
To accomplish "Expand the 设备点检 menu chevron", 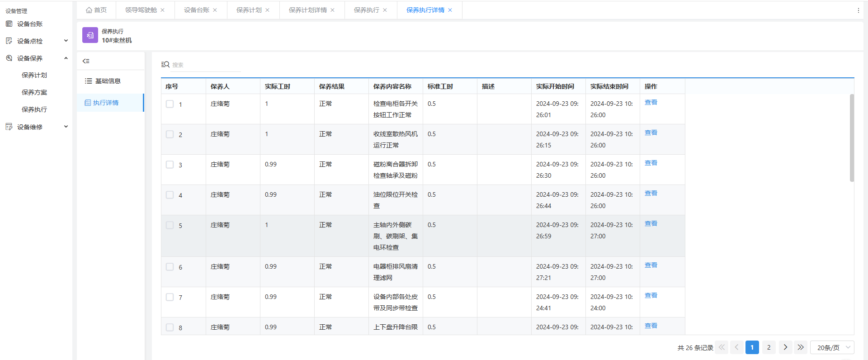I will coord(66,41).
